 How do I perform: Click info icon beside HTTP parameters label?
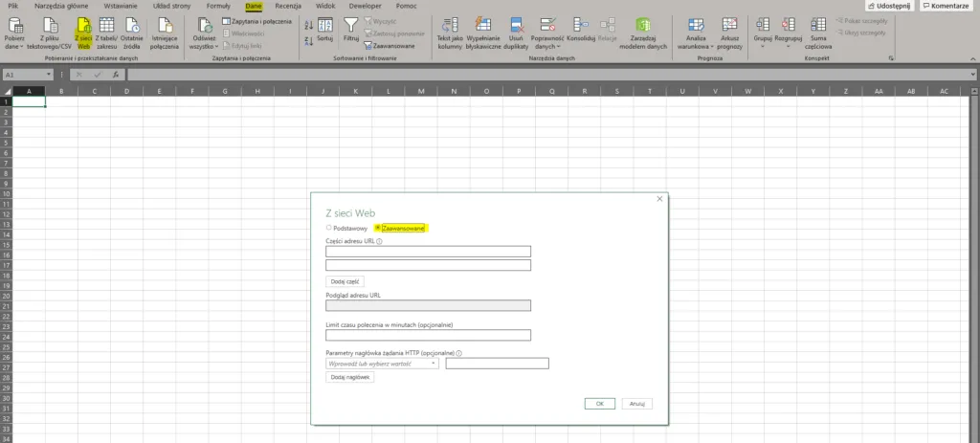458,353
